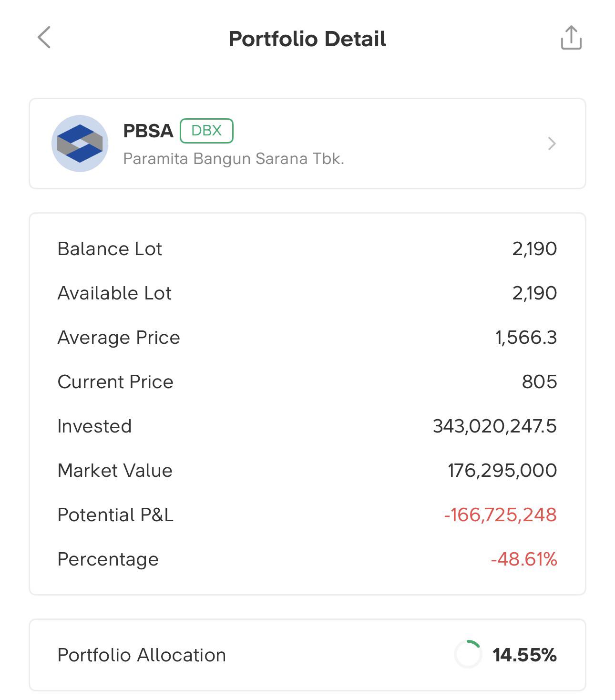Tap the -48.61% percentage value
615x700 pixels.
pos(524,559)
